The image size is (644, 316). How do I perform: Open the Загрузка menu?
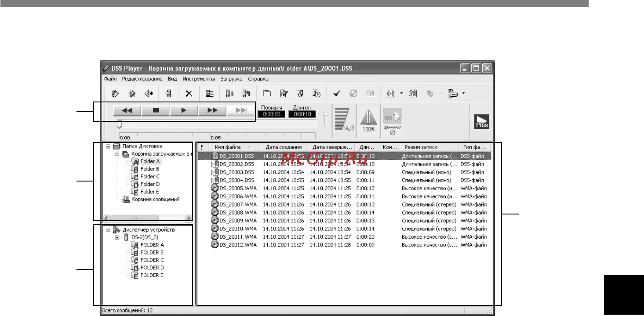[x=231, y=79]
